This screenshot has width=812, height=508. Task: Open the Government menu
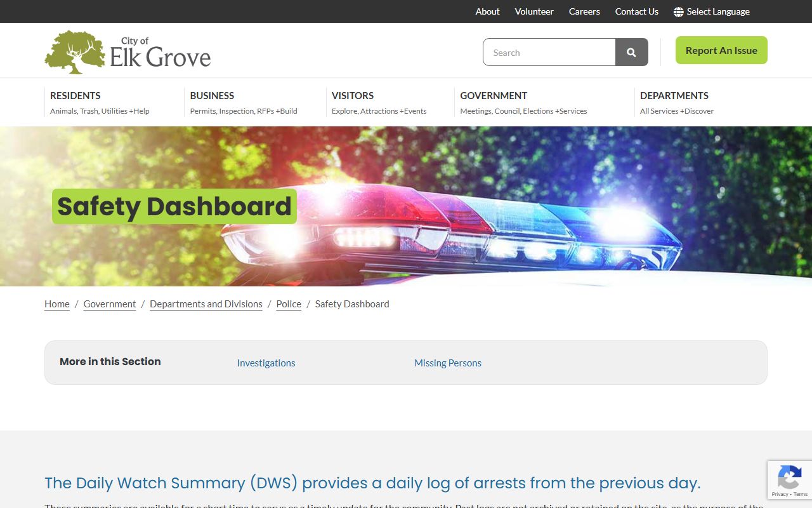pos(523,102)
